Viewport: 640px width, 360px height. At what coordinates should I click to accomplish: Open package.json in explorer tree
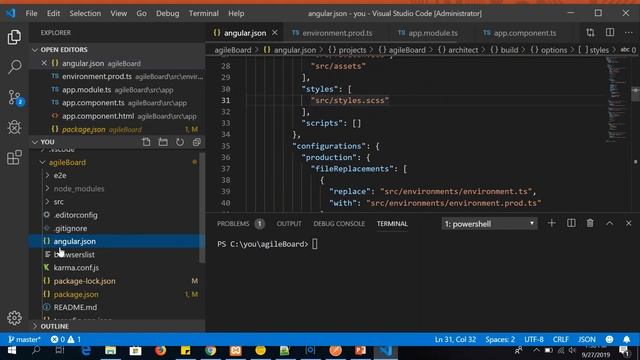coord(116,294)
